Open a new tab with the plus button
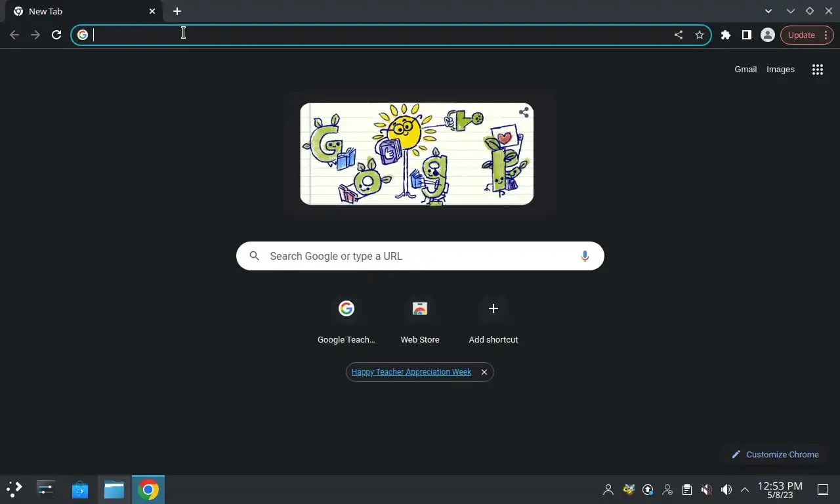This screenshot has width=840, height=504. (177, 11)
